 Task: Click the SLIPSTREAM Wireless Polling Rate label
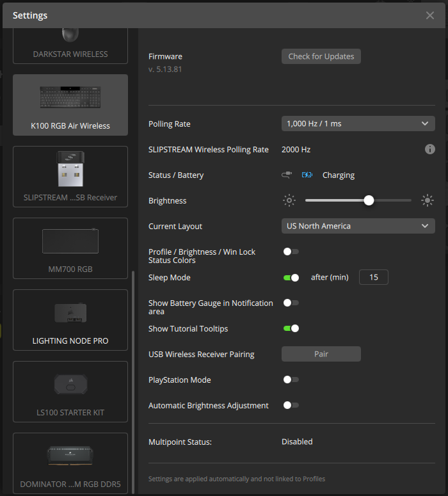[x=209, y=149]
